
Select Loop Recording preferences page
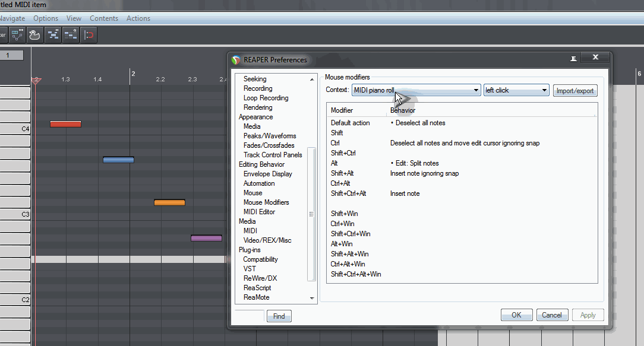(266, 98)
